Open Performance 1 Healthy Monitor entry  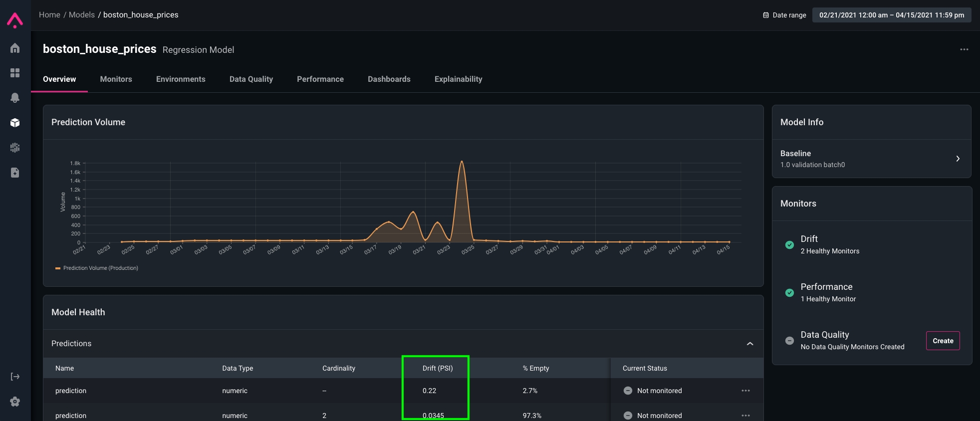tap(872, 293)
